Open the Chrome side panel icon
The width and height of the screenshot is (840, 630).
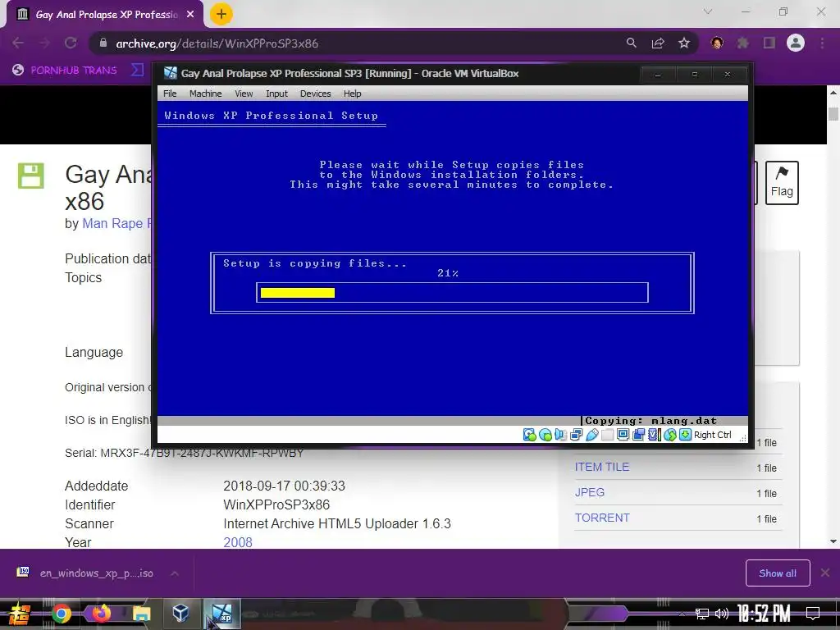pos(769,43)
